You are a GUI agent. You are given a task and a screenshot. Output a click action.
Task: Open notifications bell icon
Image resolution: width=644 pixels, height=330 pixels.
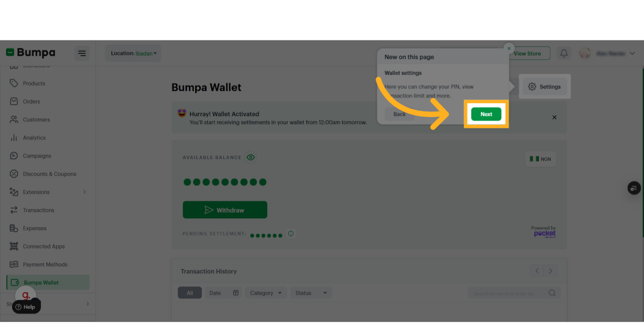[x=564, y=53]
